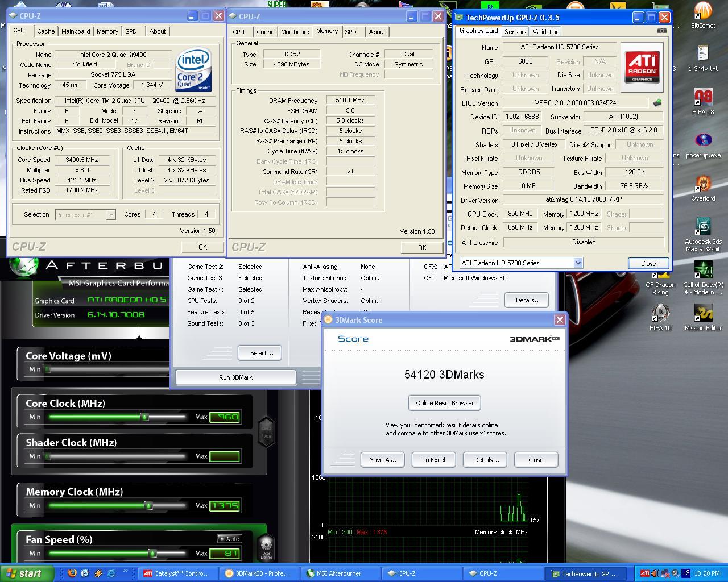The height and width of the screenshot is (582, 728).
Task: Click the ATI Radeon logo in GPU-Z
Action: 642,67
